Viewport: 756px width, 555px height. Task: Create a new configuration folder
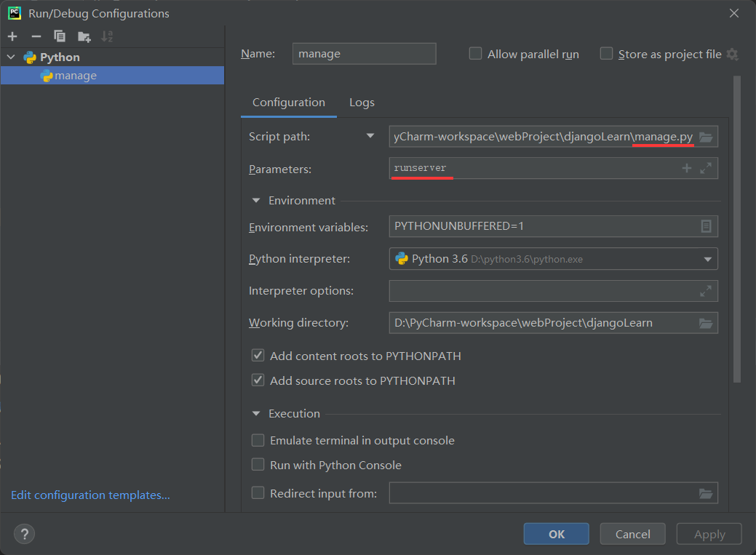pos(84,36)
